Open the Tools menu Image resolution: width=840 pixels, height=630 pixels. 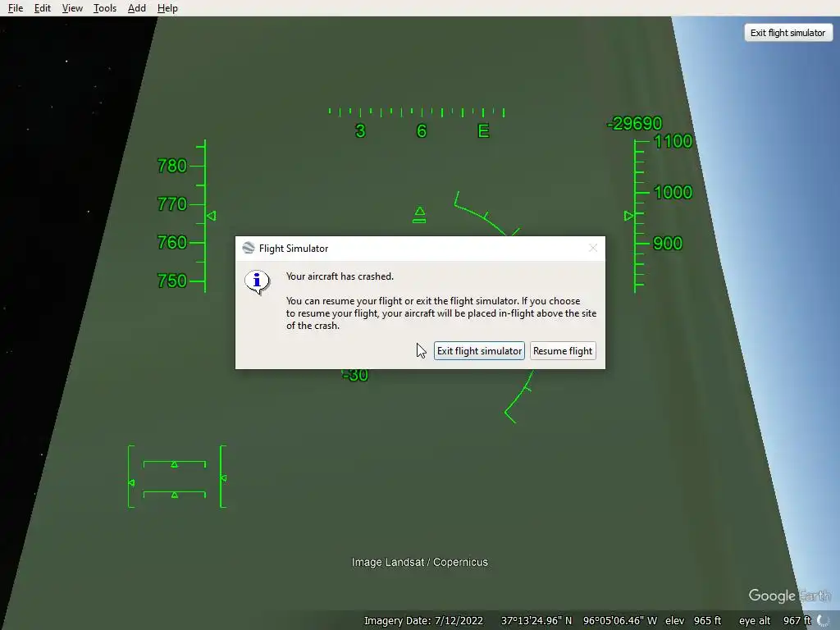tap(104, 8)
